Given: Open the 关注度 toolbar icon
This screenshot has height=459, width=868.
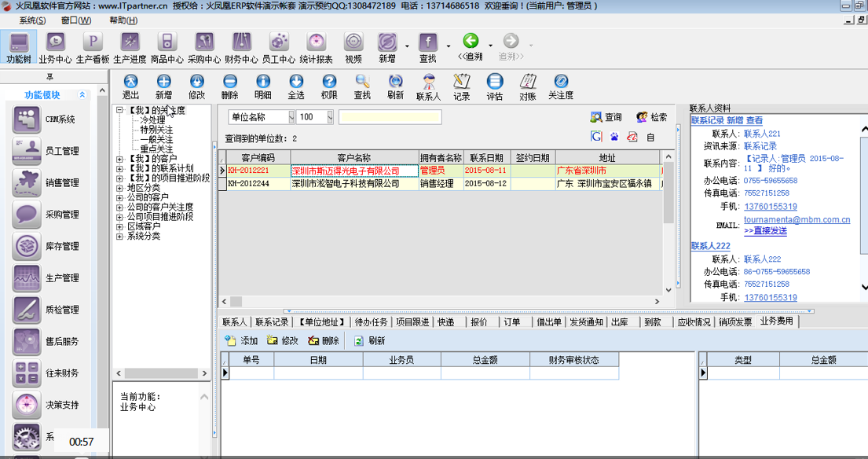Looking at the screenshot, I should pos(561,87).
